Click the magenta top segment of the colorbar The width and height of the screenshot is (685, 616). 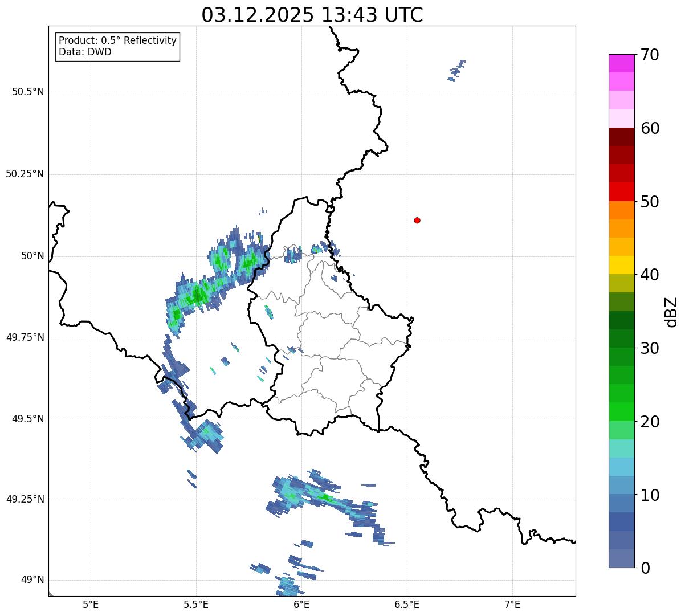621,63
